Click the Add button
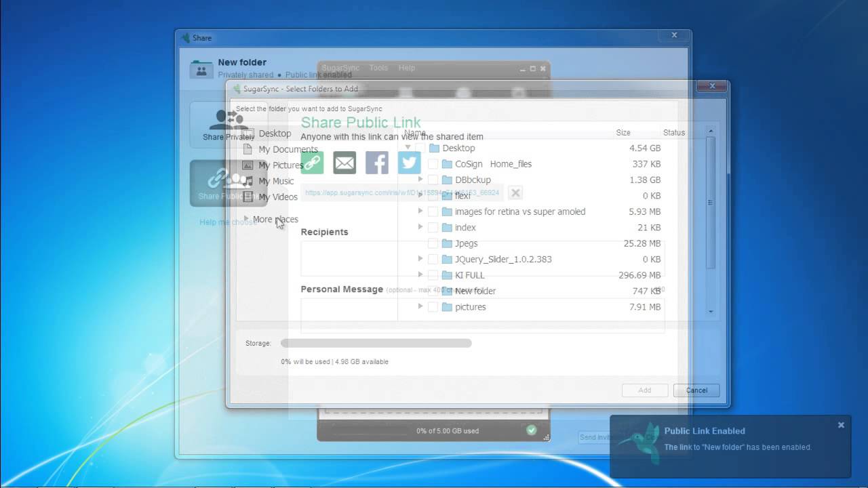 (645, 390)
